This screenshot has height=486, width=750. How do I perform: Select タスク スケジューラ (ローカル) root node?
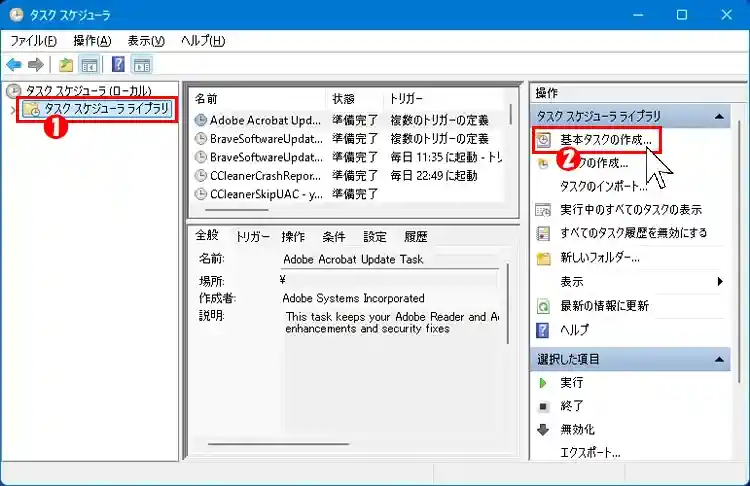(88, 91)
